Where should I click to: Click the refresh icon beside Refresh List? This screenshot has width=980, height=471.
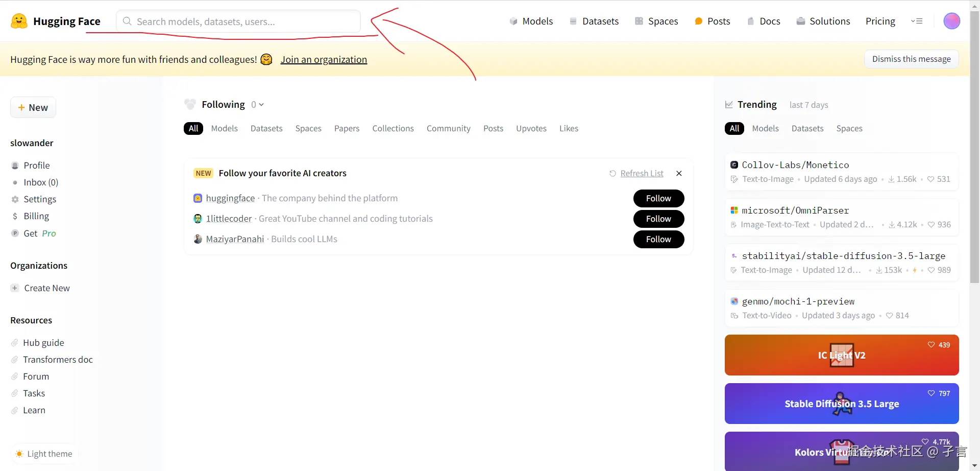click(612, 174)
